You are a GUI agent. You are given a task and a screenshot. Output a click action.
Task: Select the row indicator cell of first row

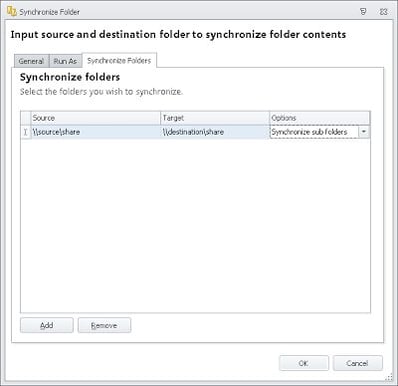pos(25,132)
